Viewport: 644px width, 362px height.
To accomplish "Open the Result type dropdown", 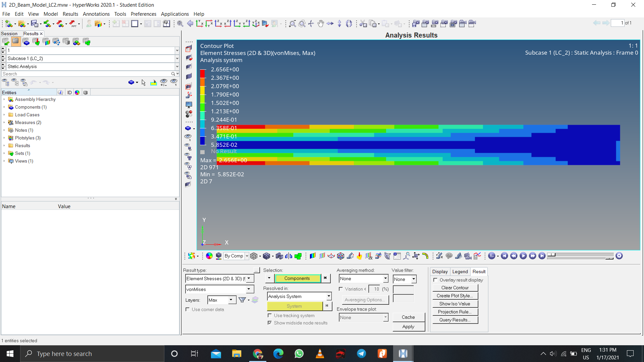I will click(220, 279).
